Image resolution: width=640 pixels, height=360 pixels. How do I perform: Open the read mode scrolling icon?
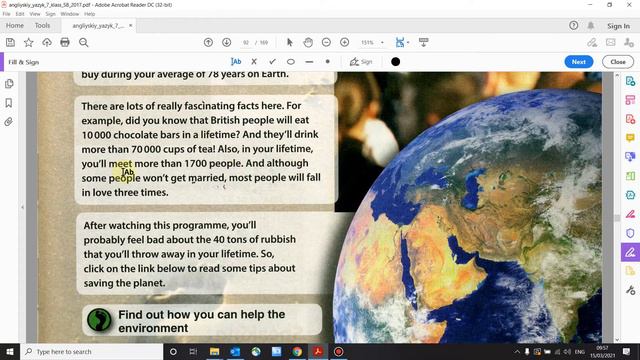click(424, 42)
